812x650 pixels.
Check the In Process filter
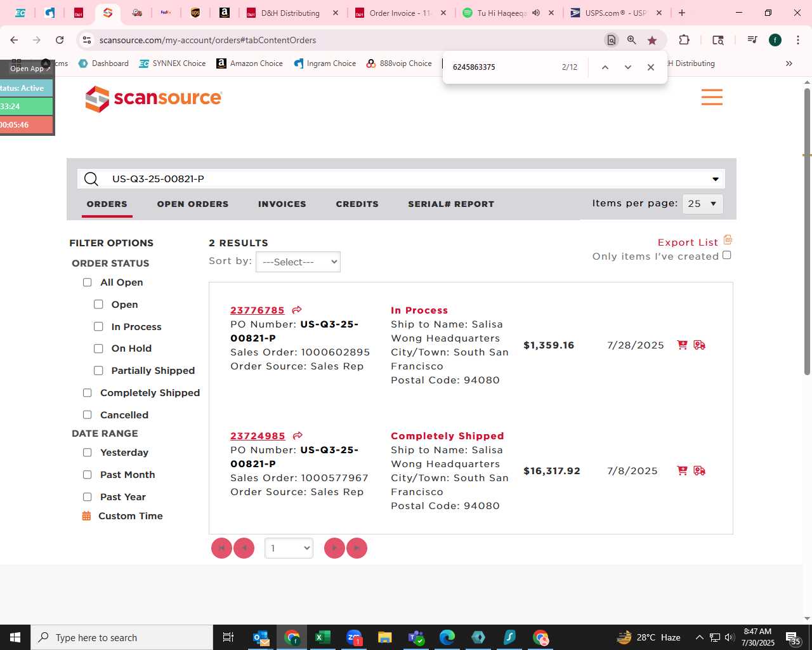click(x=98, y=327)
